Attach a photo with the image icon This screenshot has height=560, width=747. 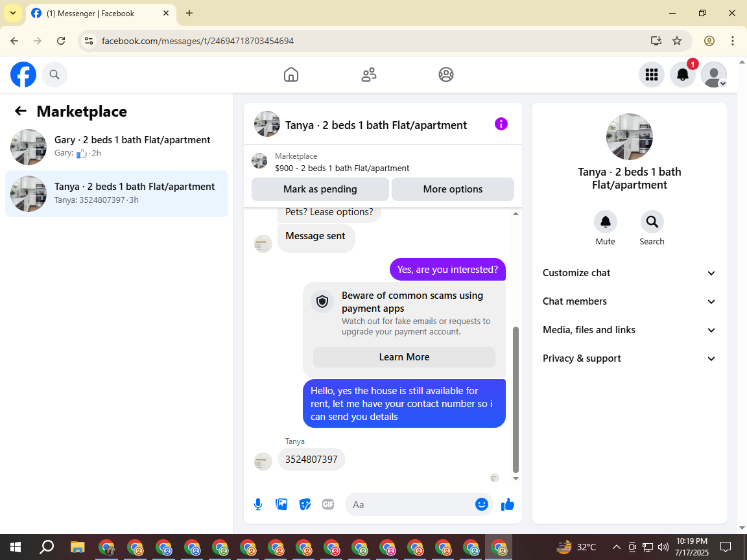(281, 505)
